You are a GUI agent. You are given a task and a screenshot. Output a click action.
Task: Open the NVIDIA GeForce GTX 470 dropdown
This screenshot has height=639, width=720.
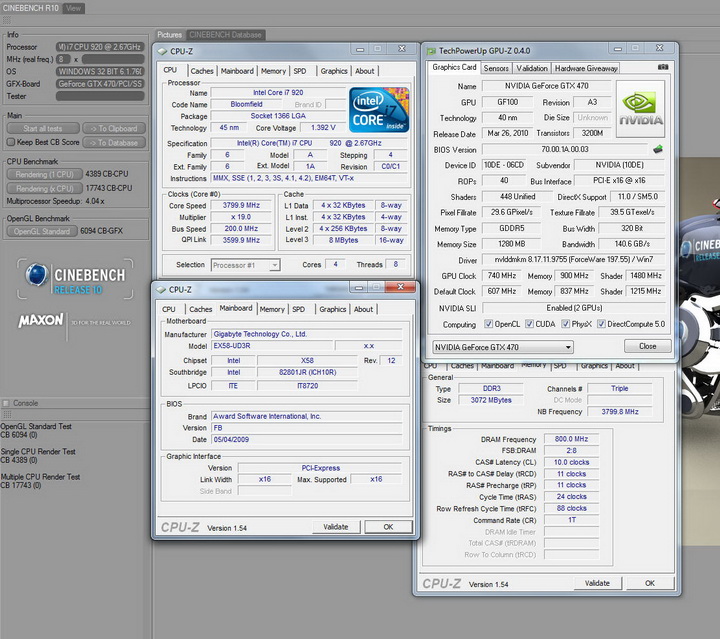click(x=503, y=347)
